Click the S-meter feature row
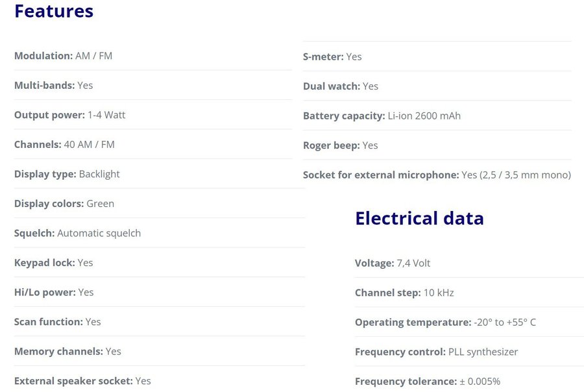The image size is (584, 392). [x=332, y=56]
